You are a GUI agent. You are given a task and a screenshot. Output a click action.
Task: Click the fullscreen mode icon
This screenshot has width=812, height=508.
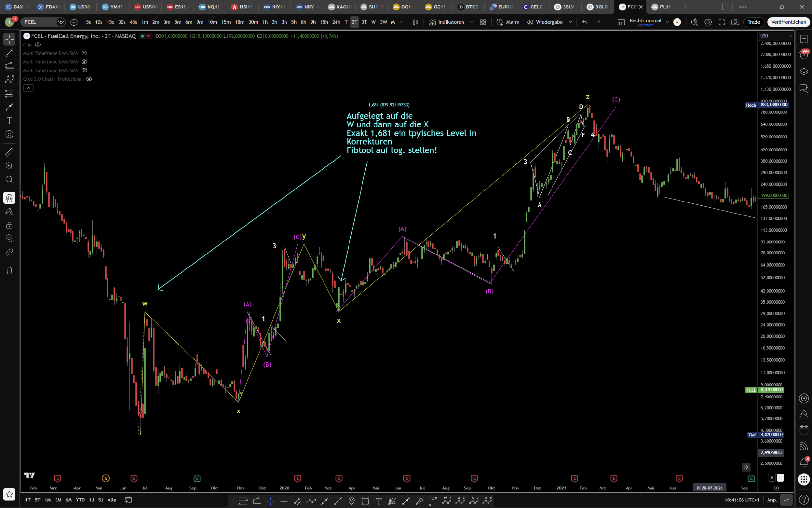click(x=722, y=22)
